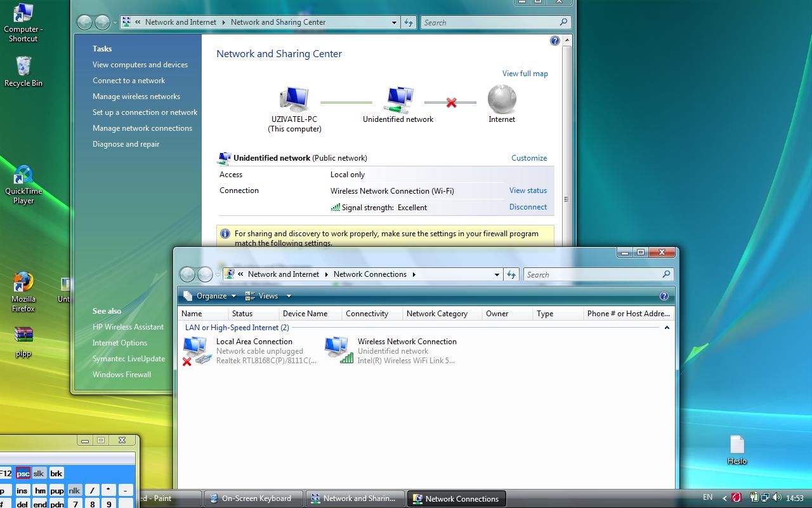The height and width of the screenshot is (508, 812).
Task: Click the Disconnect link for Wi-Fi
Action: pos(528,207)
